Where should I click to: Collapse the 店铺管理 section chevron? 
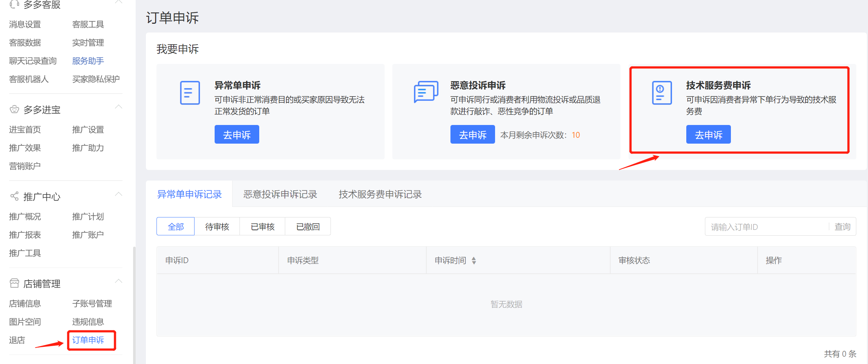pos(118,281)
